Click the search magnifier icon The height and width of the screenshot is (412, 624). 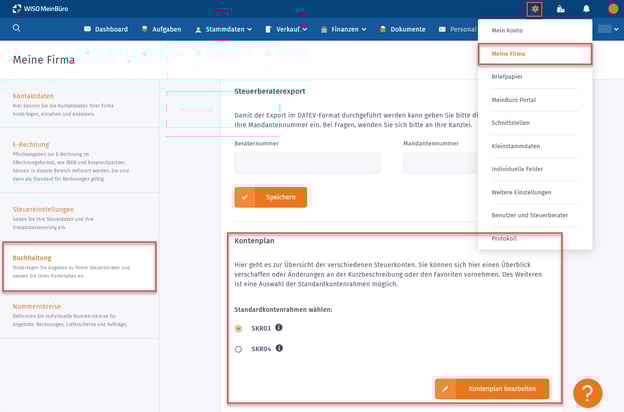click(17, 29)
